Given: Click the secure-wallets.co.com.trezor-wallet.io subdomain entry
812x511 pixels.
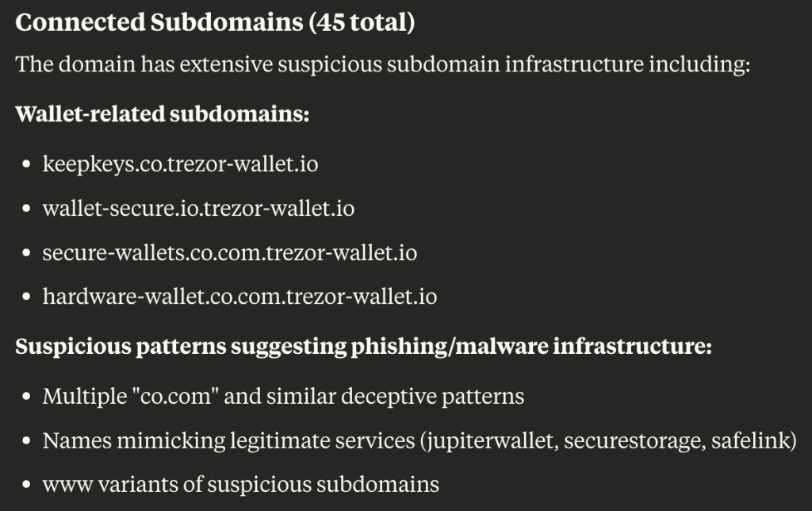Looking at the screenshot, I should [229, 253].
